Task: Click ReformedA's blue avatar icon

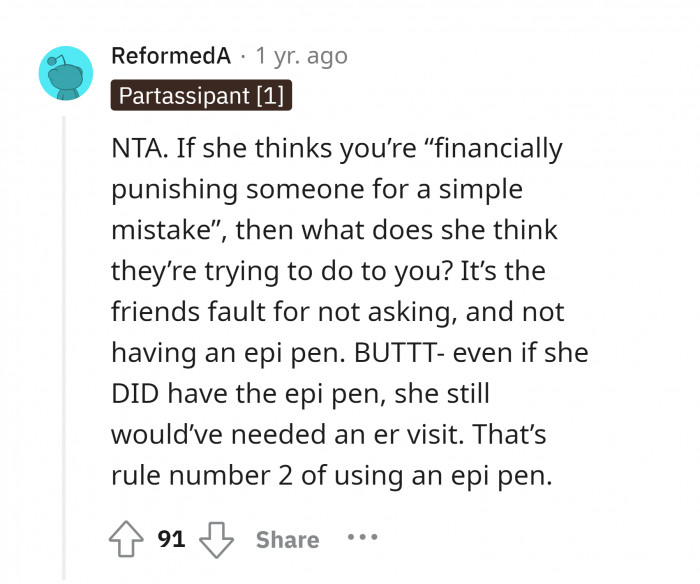Action: pyautogui.click(x=67, y=74)
